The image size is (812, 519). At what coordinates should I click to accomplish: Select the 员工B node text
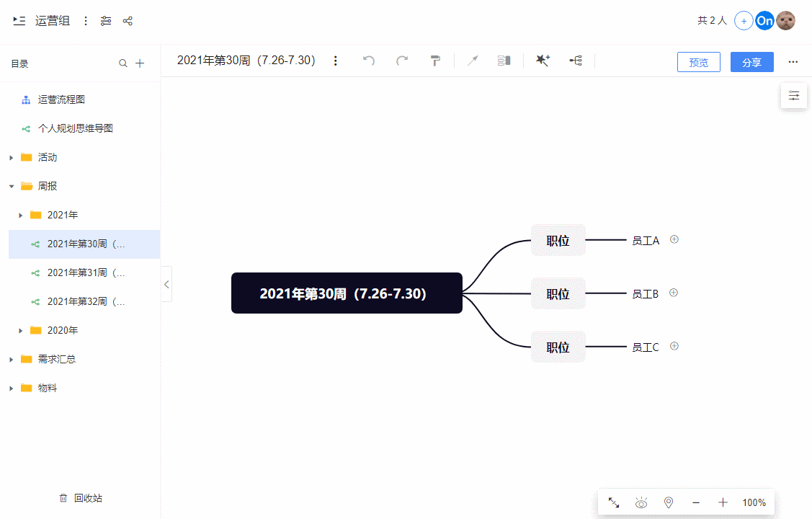[x=646, y=293]
